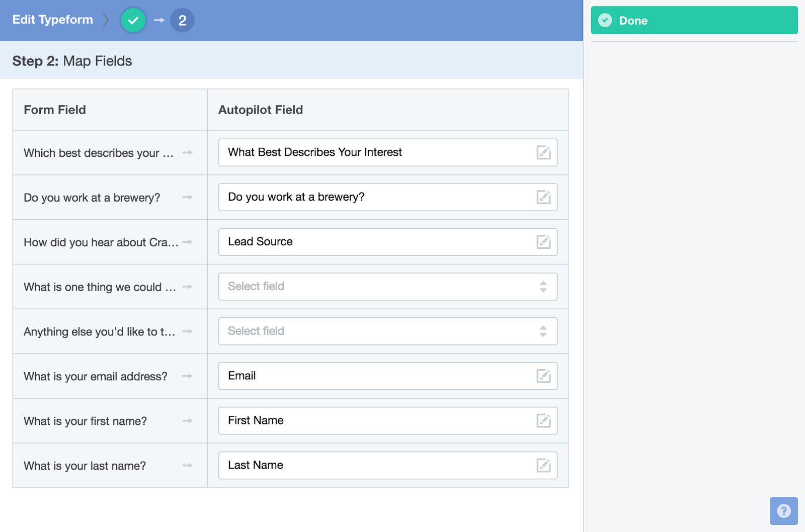The height and width of the screenshot is (532, 805).
Task: Click the Form Field column header
Action: tap(55, 110)
